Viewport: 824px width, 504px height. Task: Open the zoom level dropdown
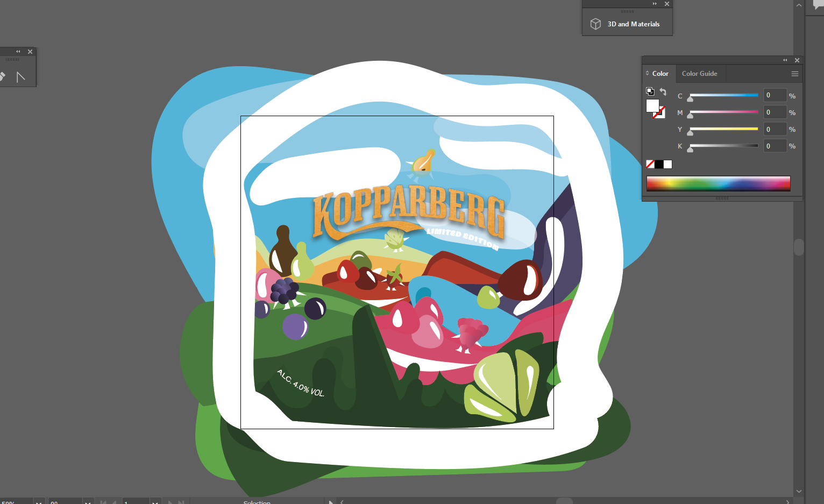pyautogui.click(x=39, y=502)
